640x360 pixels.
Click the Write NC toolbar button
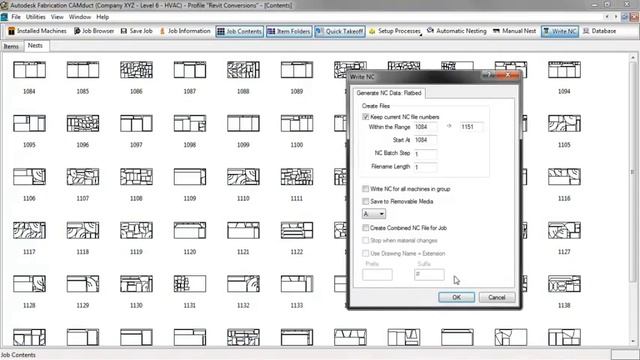(x=560, y=31)
